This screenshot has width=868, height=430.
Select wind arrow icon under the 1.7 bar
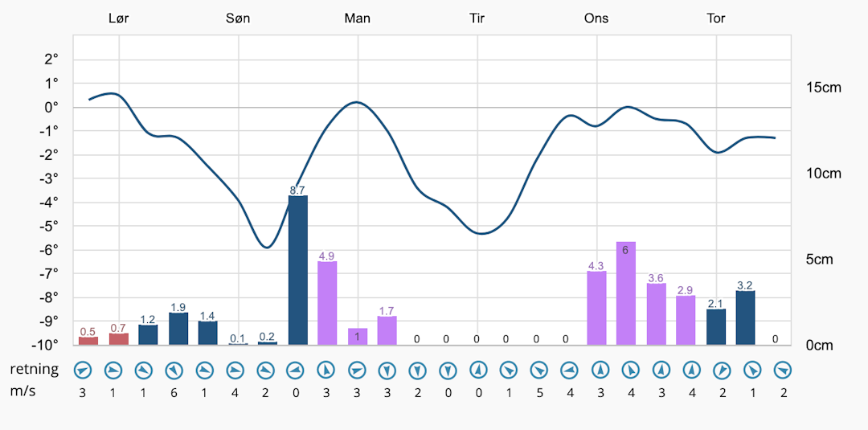point(387,371)
